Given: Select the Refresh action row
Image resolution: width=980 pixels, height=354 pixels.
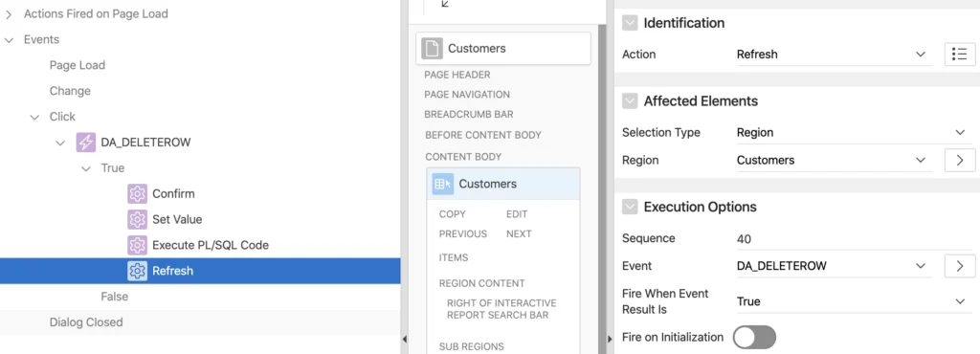Looking at the screenshot, I should (x=200, y=271).
